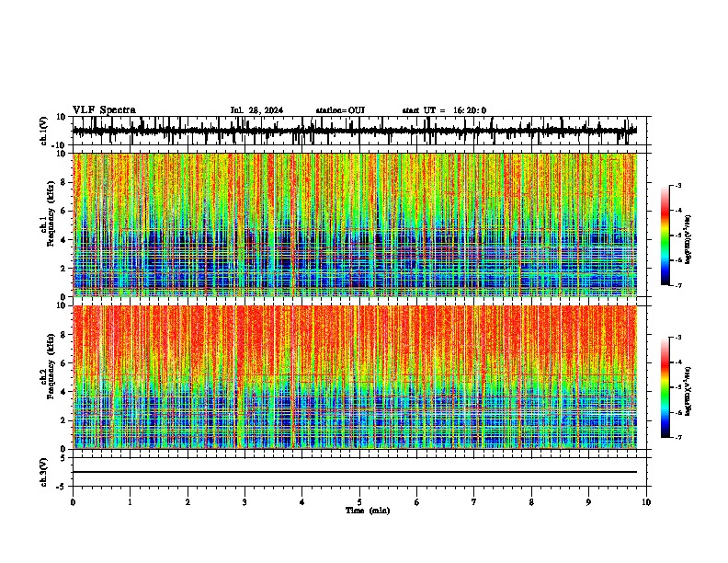Click the "ch.1(V)" axis label
The height and width of the screenshot is (563, 728).
(x=44, y=131)
